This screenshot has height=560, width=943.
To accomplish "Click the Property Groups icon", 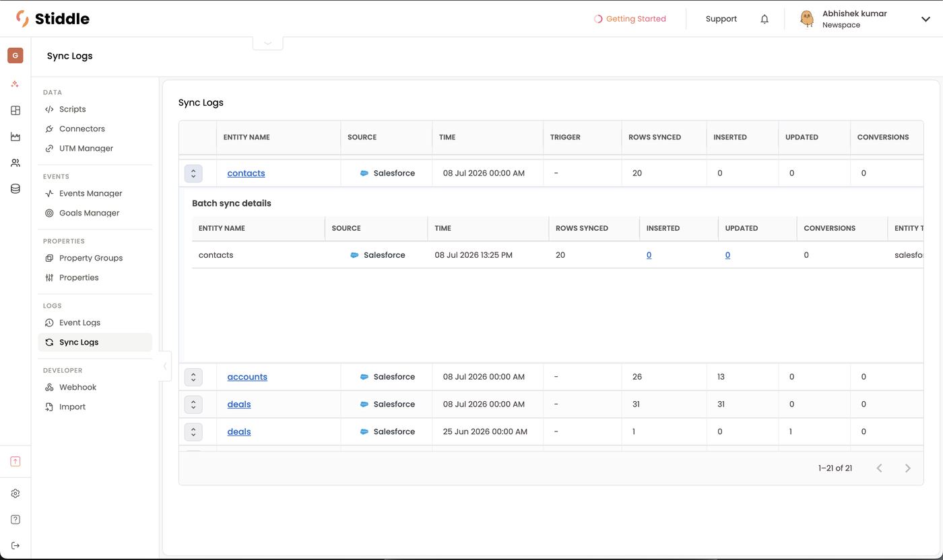I will coord(49,258).
